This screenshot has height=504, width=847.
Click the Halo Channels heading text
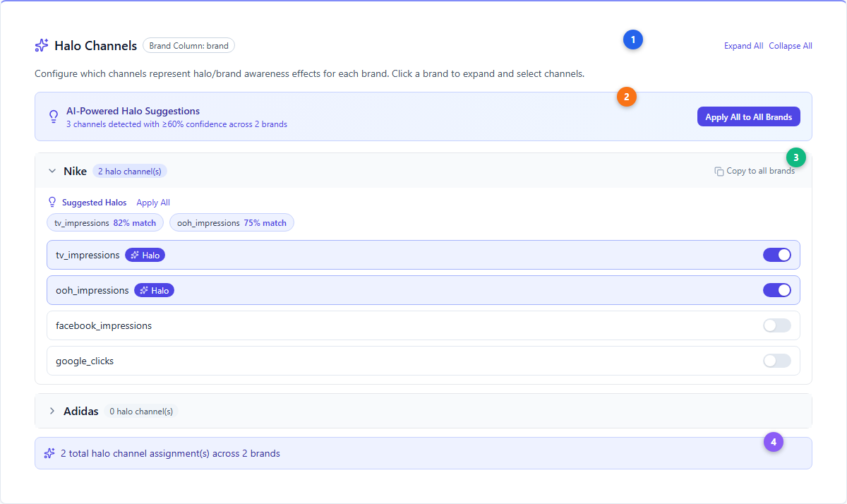[x=95, y=46]
